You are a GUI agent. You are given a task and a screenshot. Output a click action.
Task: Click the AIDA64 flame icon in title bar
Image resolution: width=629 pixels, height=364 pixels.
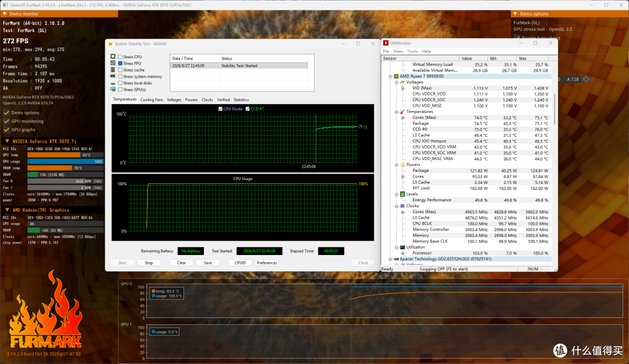click(x=110, y=44)
